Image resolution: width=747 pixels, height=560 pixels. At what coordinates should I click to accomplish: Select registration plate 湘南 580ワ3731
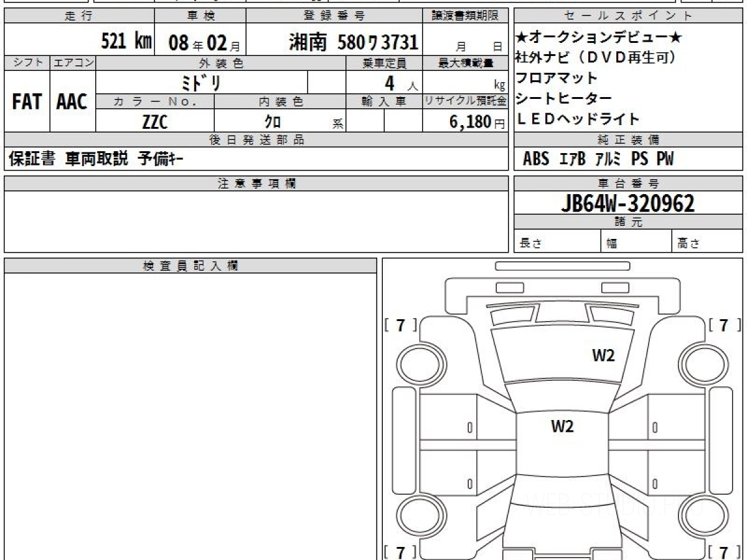(353, 42)
